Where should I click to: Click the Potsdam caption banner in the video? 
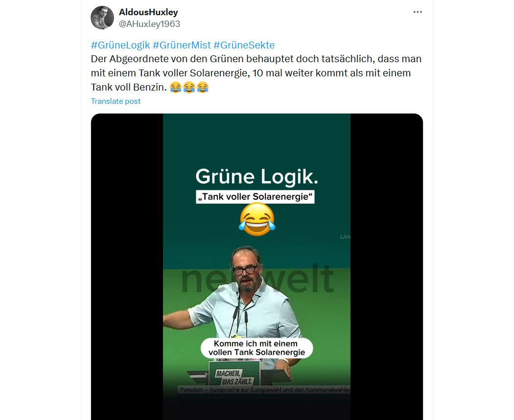(x=265, y=390)
